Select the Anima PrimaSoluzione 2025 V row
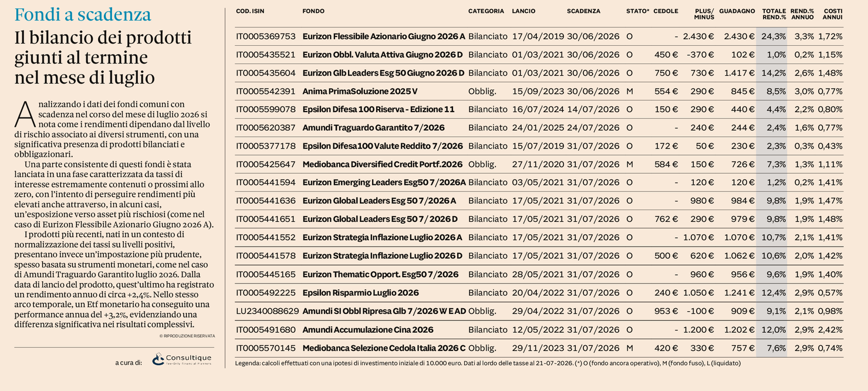 click(539, 91)
